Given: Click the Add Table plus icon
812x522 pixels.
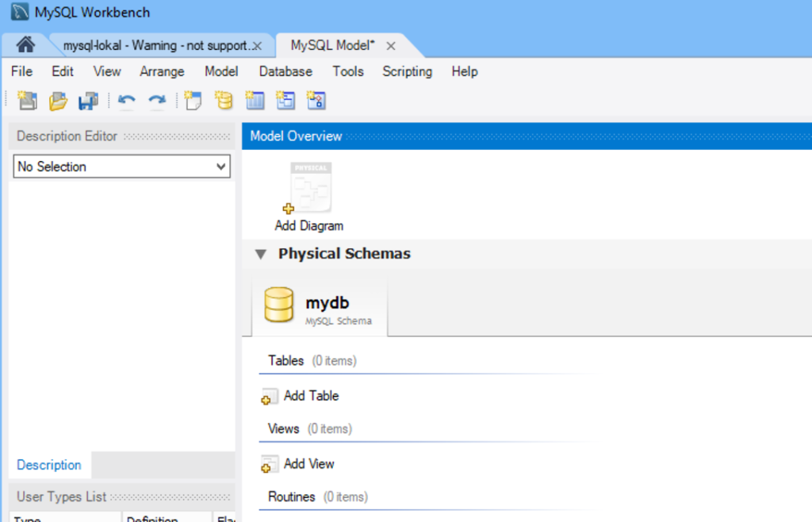Looking at the screenshot, I should click(270, 396).
